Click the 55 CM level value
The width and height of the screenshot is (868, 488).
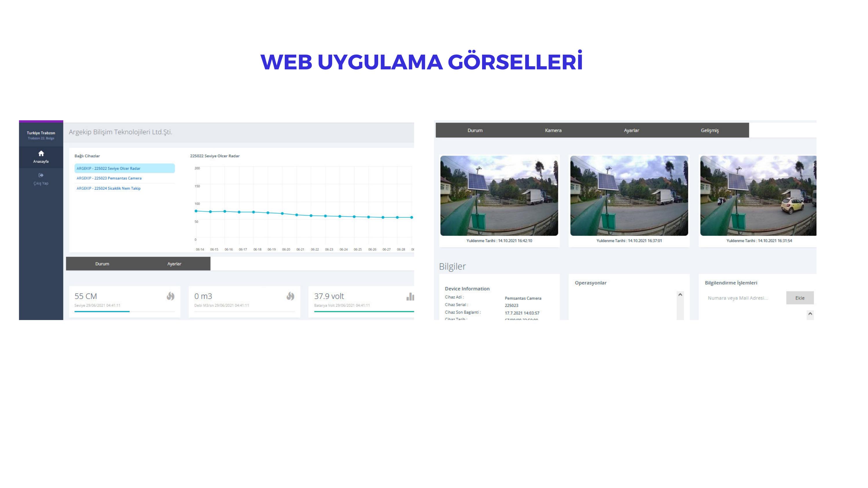coord(86,296)
